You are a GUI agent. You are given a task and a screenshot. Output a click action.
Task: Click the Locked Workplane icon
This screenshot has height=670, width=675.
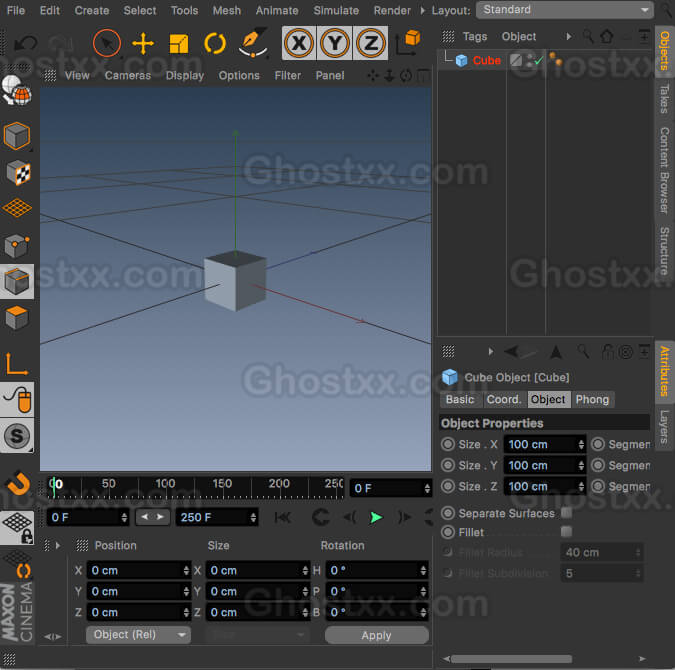pyautogui.click(x=17, y=527)
